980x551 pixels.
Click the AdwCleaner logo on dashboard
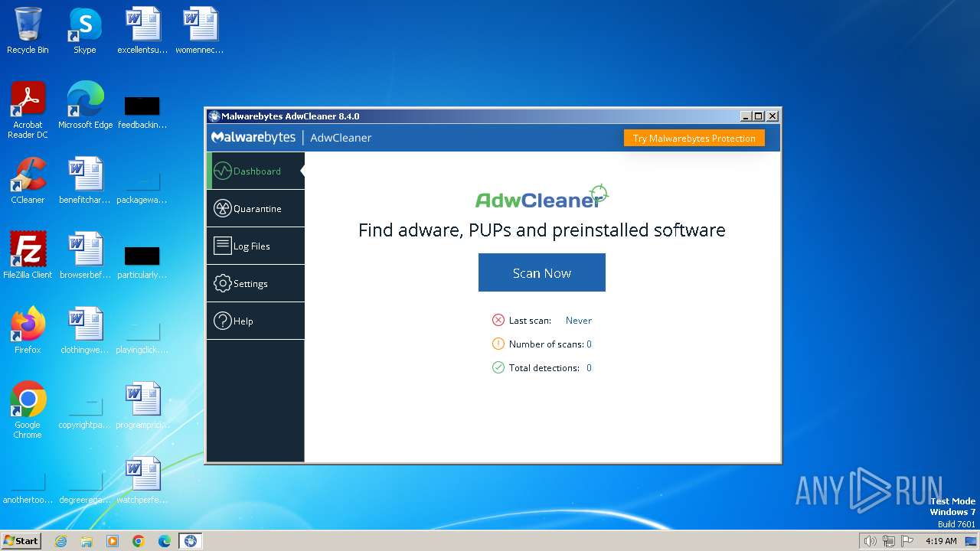tap(541, 197)
